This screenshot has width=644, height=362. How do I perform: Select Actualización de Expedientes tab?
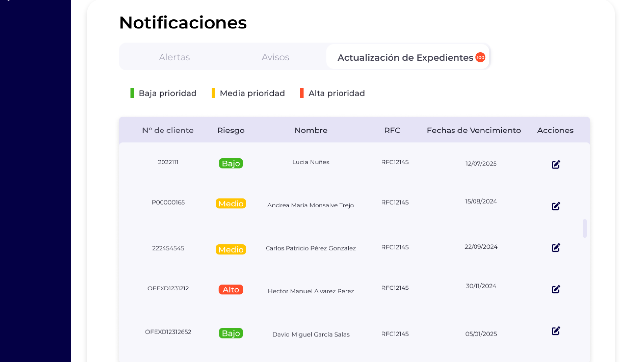(405, 58)
